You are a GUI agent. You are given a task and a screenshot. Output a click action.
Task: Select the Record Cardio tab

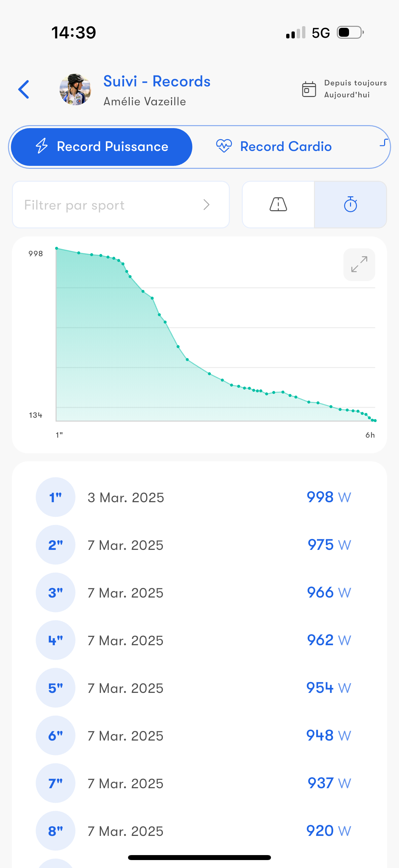[x=274, y=147]
